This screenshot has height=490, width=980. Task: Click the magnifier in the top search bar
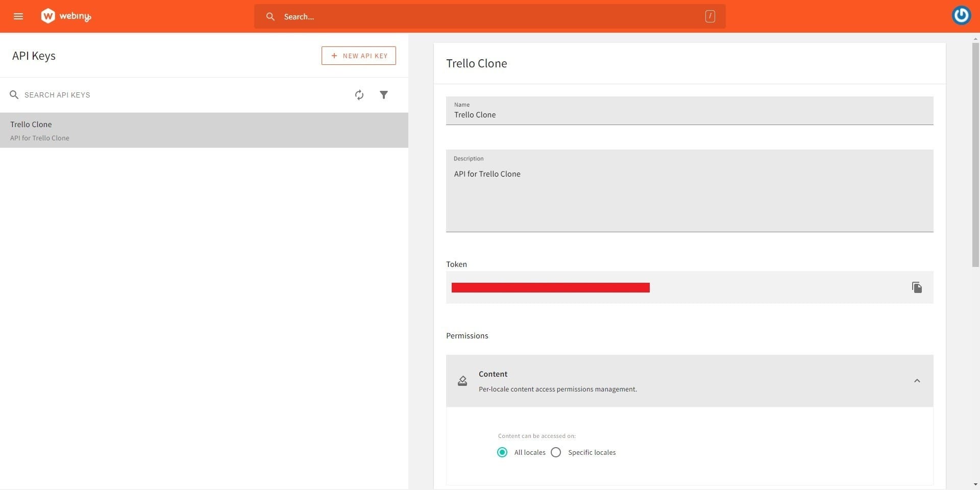271,16
